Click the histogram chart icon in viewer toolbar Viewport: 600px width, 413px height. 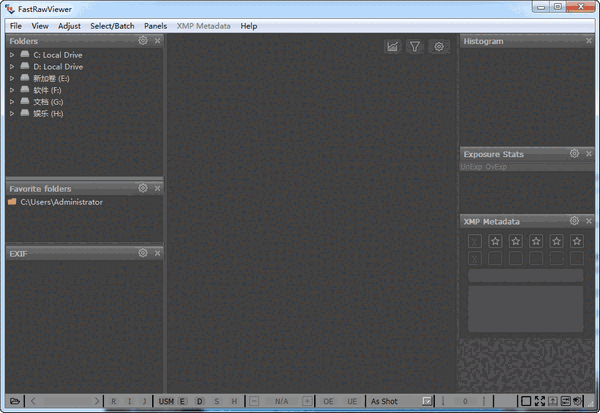point(392,47)
